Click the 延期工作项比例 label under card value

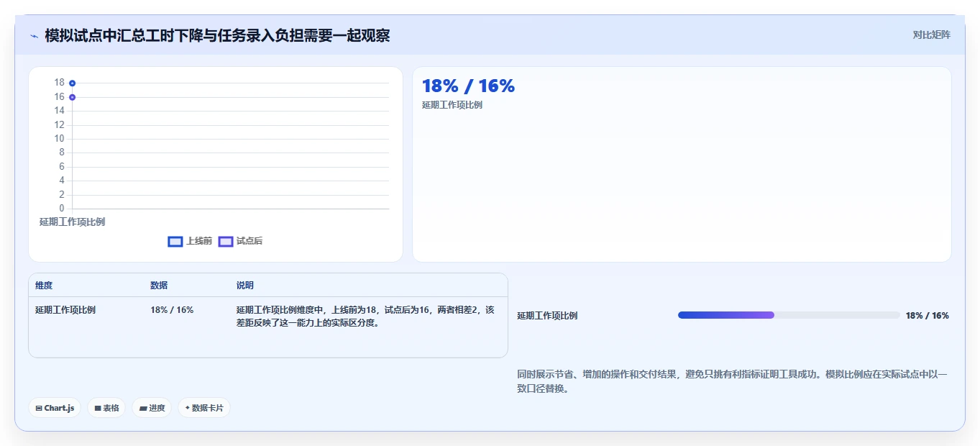[x=452, y=105]
